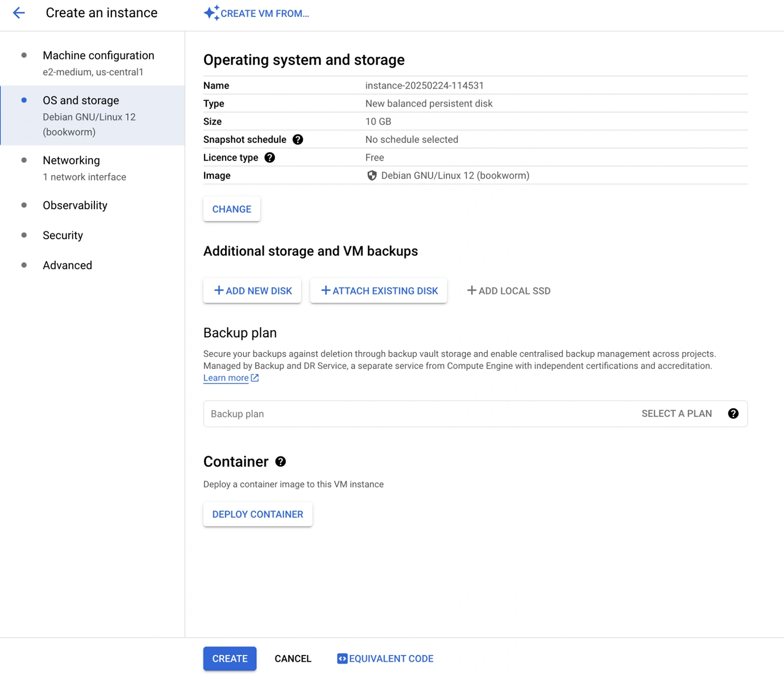Click the Debian image shield icon
This screenshot has width=784, height=678.
coord(372,175)
